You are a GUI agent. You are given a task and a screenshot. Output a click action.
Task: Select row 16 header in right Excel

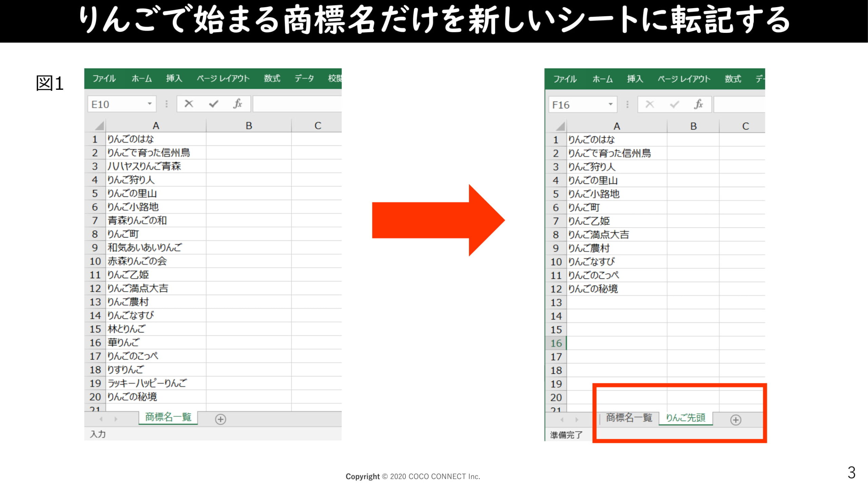(x=556, y=343)
